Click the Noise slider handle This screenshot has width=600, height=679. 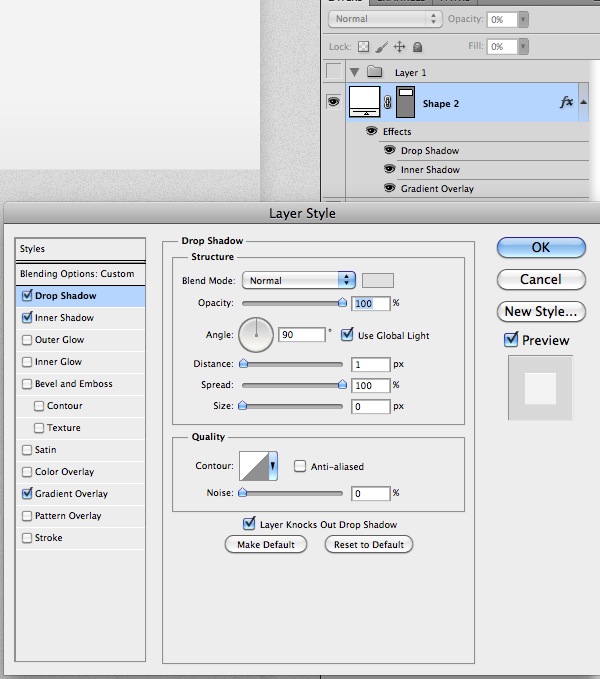tap(243, 492)
